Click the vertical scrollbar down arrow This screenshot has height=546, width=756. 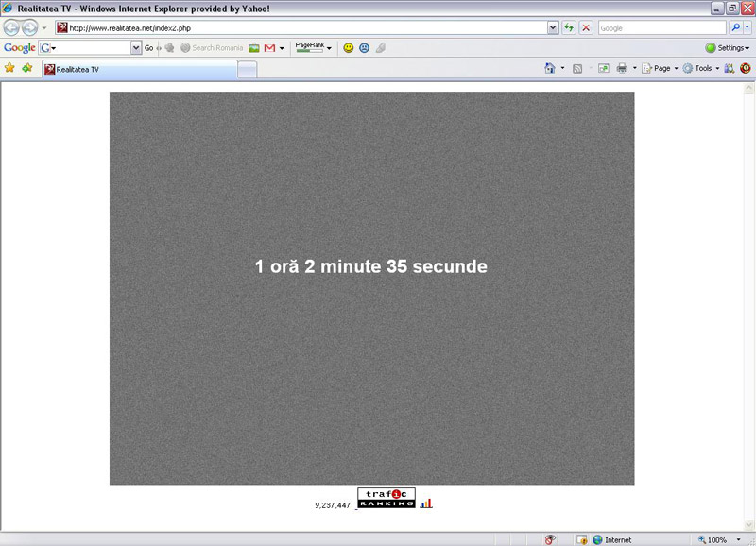pos(748,524)
